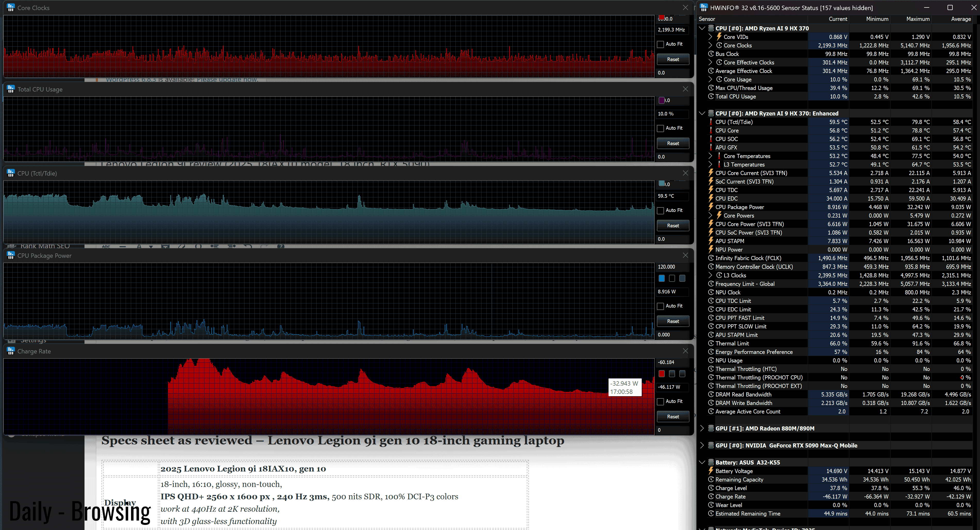Click the HWiNFO app icon in title bar
The height and width of the screenshot is (530, 980).
coord(704,8)
